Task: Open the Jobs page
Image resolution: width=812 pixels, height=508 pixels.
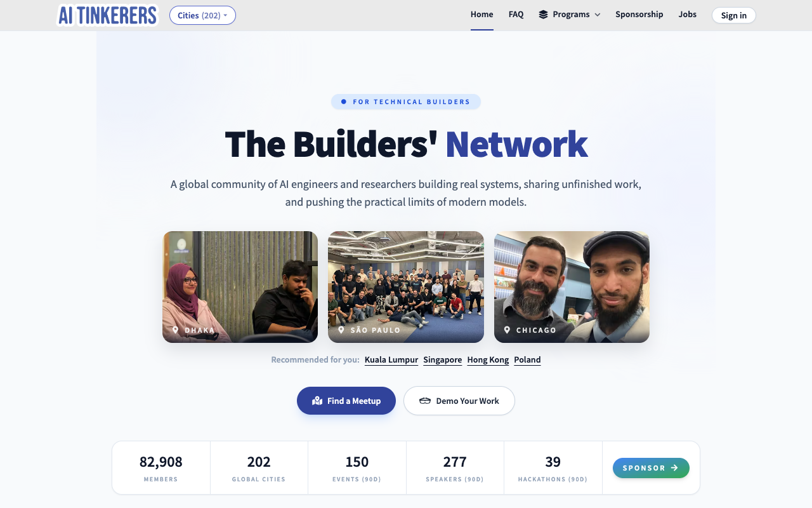Action: 688,15
